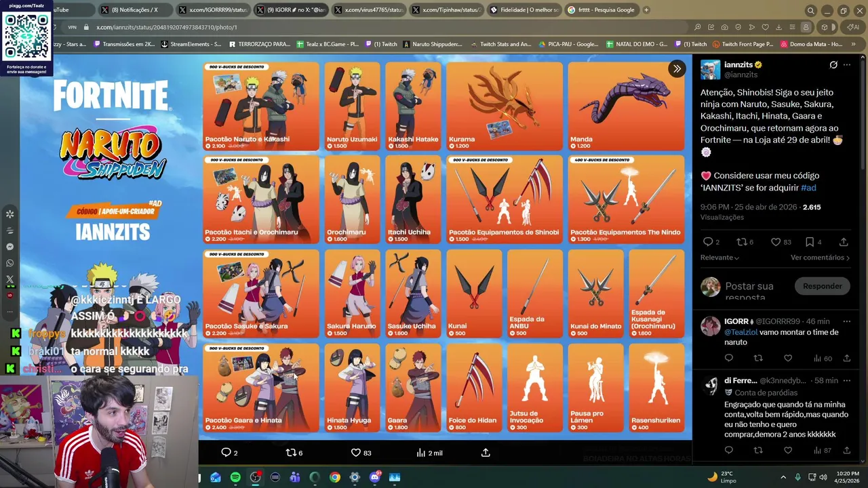
Task: Click the IGORR commenter avatar
Action: (710, 326)
